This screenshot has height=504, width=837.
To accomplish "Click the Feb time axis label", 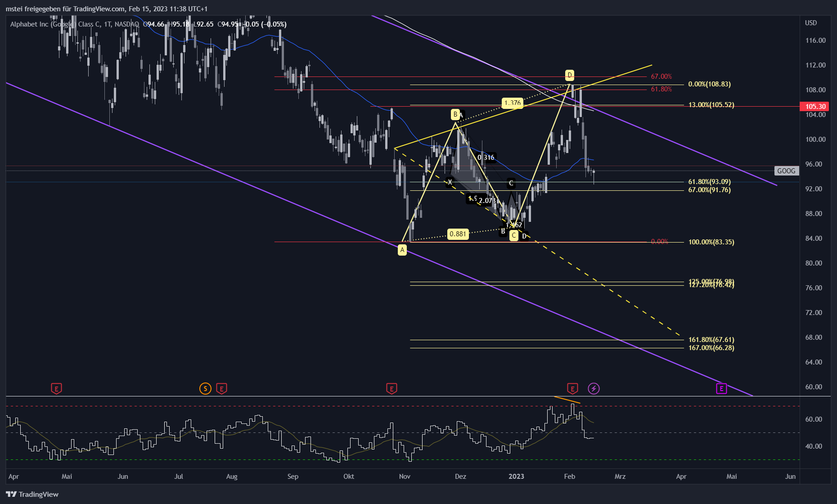I will (x=570, y=477).
